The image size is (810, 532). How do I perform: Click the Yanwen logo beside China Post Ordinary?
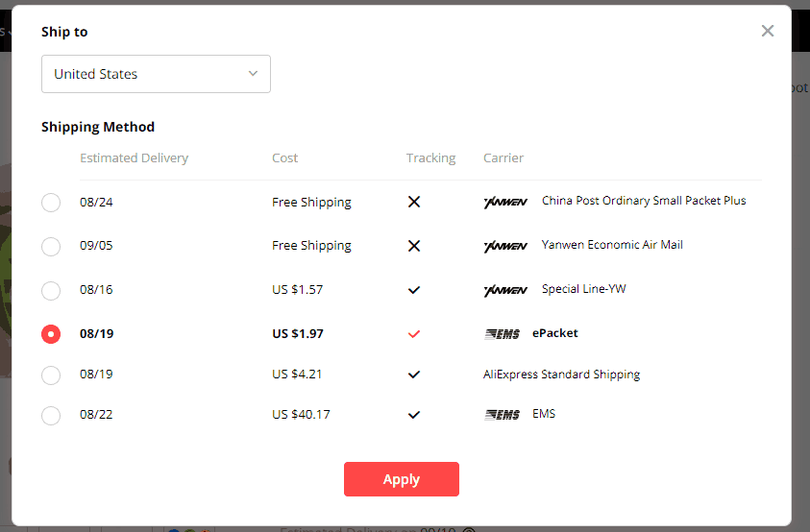505,203
